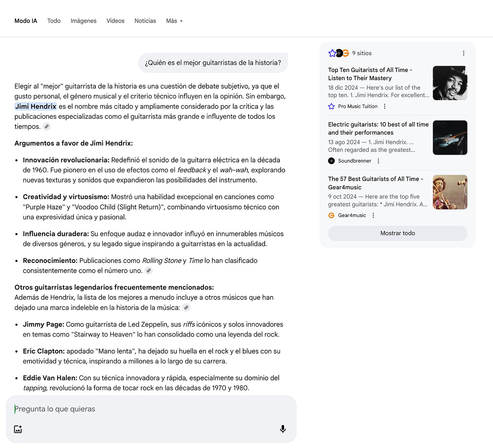Activate the microphone voice input icon

point(283,429)
